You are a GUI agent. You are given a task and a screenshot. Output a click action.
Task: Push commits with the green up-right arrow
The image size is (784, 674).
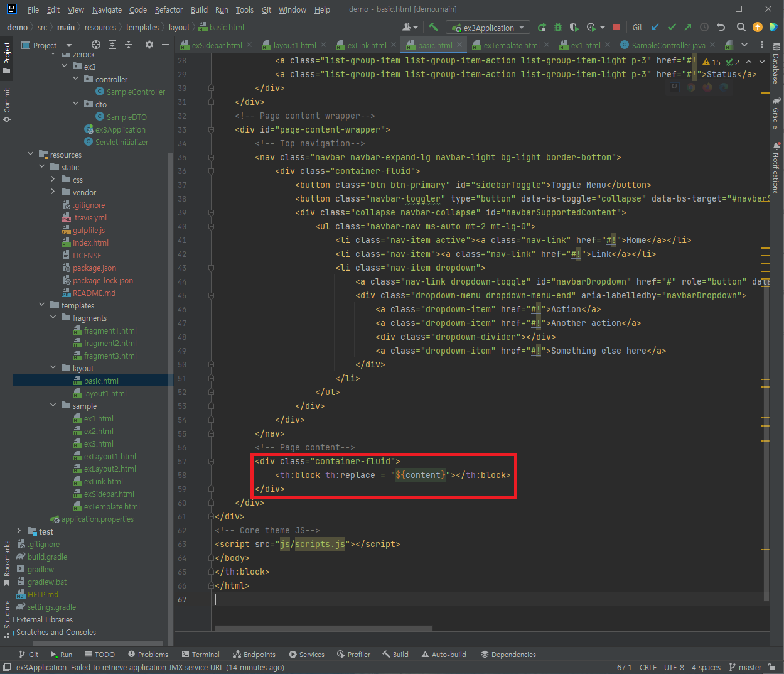[688, 27]
